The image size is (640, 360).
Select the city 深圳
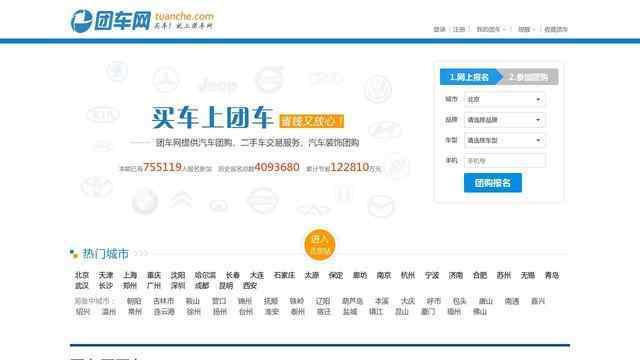(x=178, y=286)
